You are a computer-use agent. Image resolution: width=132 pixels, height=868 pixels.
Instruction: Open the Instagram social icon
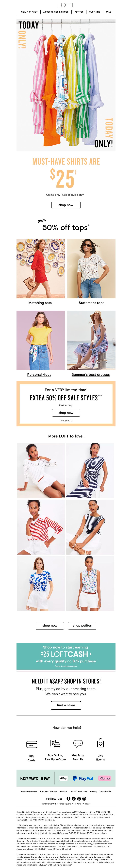pyautogui.click(x=84, y=799)
